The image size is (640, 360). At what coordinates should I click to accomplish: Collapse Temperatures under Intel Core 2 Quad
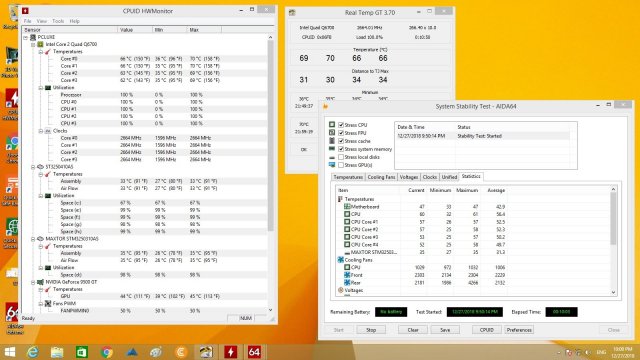coord(40,52)
